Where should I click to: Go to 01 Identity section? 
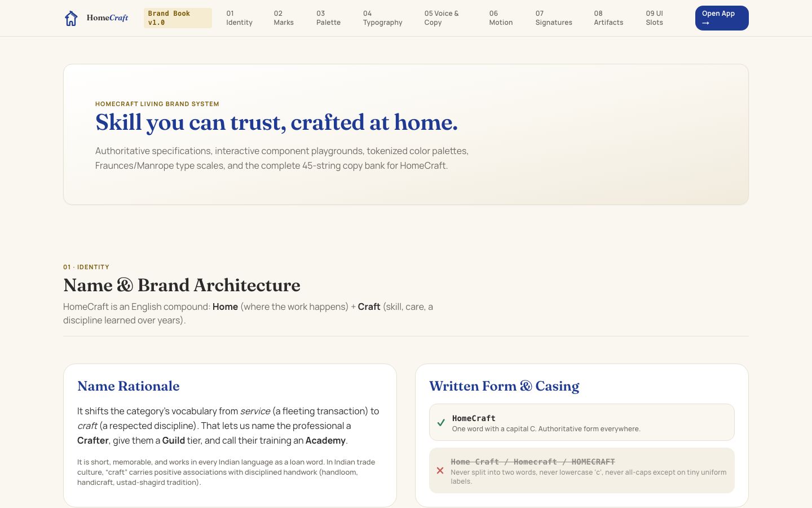(x=239, y=18)
